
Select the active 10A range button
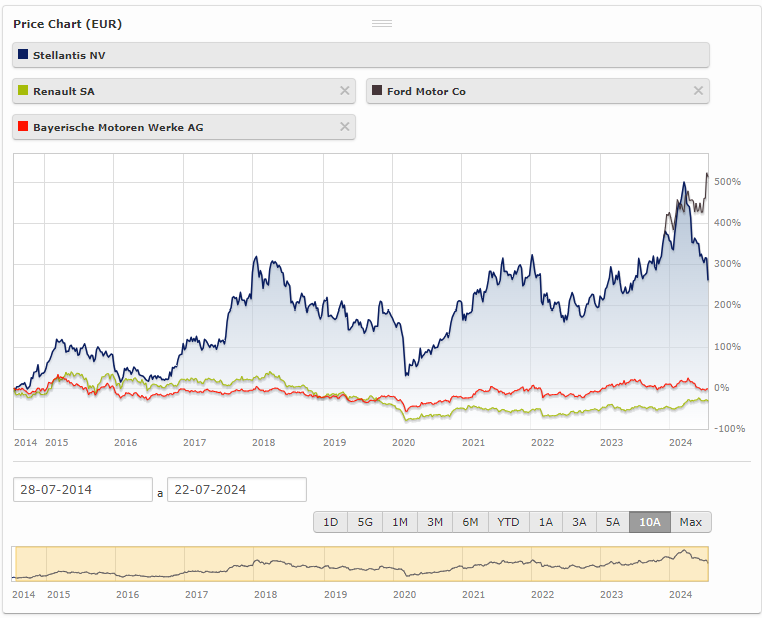click(x=650, y=522)
